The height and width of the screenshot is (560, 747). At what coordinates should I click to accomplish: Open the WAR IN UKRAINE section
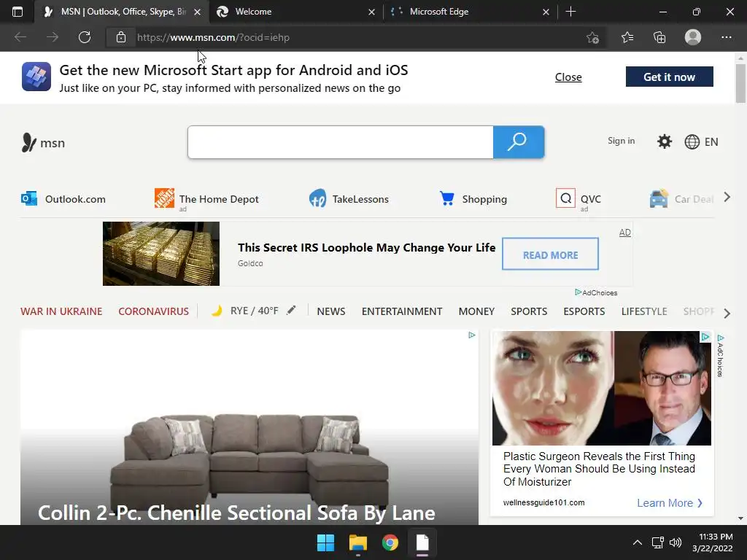(61, 311)
